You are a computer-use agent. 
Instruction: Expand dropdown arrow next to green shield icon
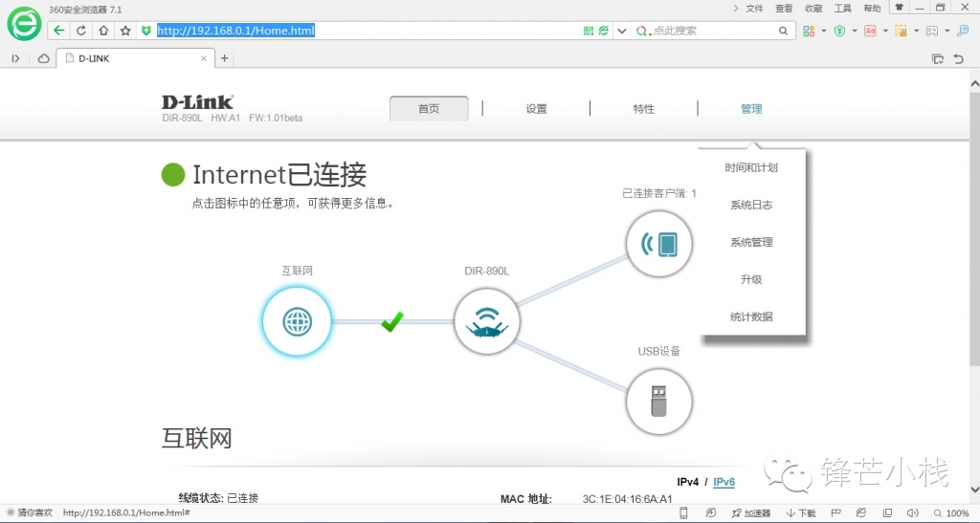(855, 31)
